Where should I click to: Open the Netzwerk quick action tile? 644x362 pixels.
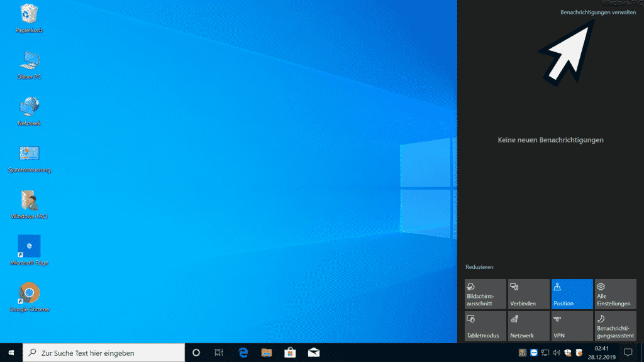(528, 326)
